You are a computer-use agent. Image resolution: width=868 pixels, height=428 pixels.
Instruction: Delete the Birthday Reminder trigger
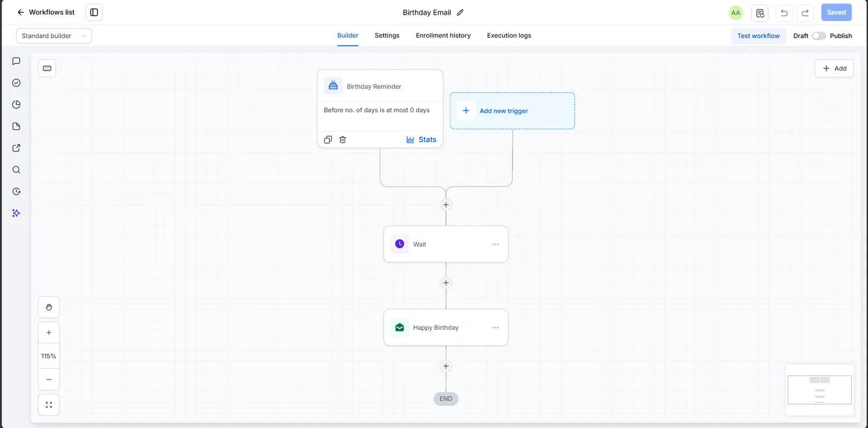point(342,139)
